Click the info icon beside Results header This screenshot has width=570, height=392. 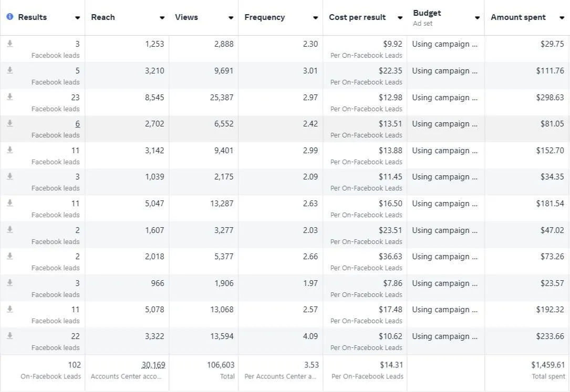10,17
